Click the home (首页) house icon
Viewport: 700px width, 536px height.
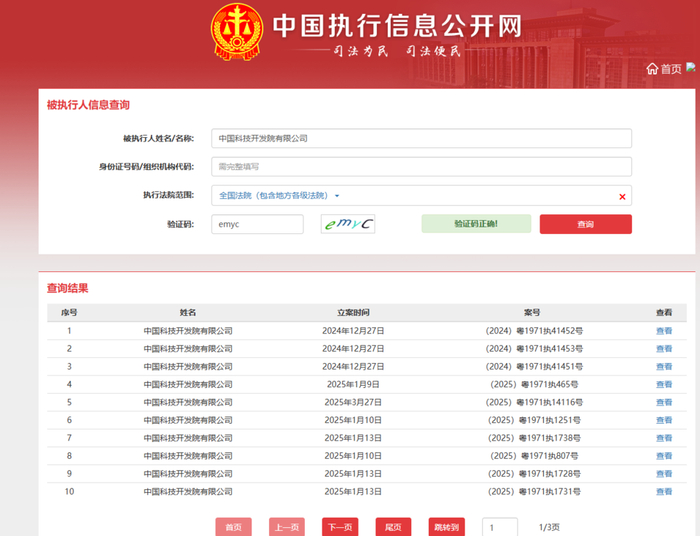point(652,69)
